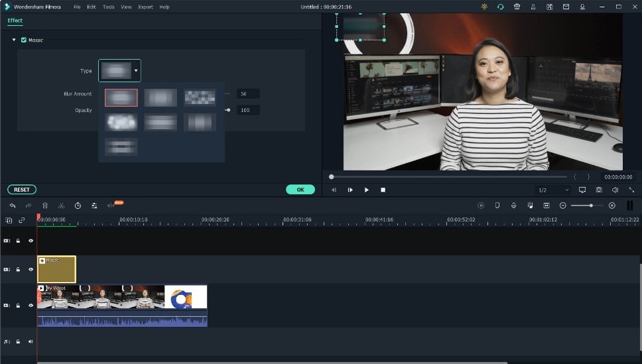Viewport: 642px width, 364px height.
Task: Collapse the Mosaic section triangle
Action: (x=13, y=40)
